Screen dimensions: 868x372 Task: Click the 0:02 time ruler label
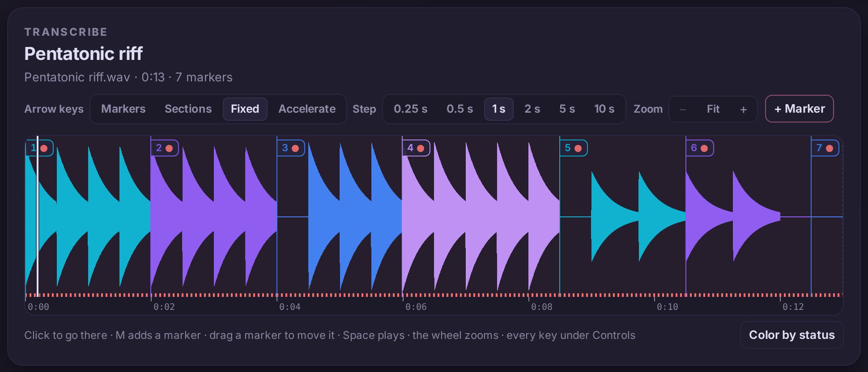(164, 307)
